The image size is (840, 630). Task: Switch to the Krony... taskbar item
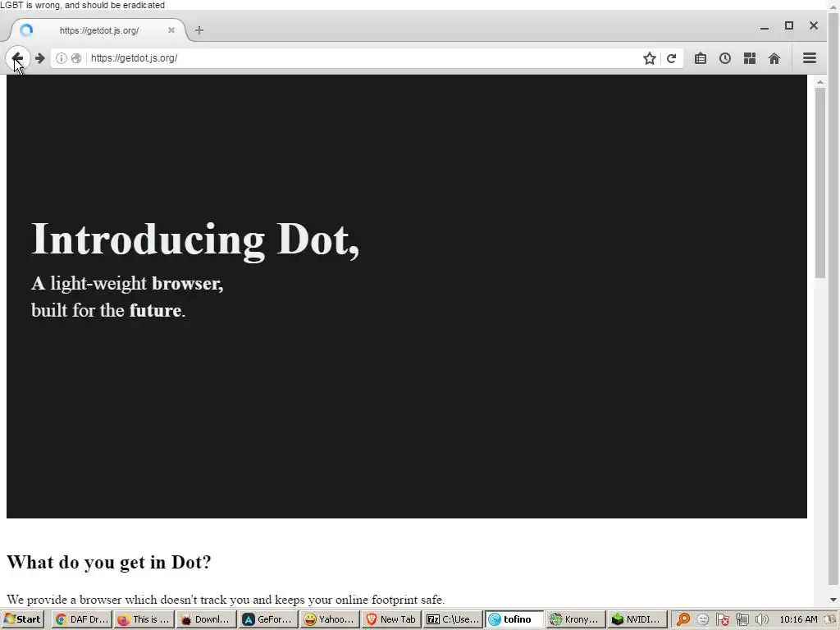click(x=577, y=619)
